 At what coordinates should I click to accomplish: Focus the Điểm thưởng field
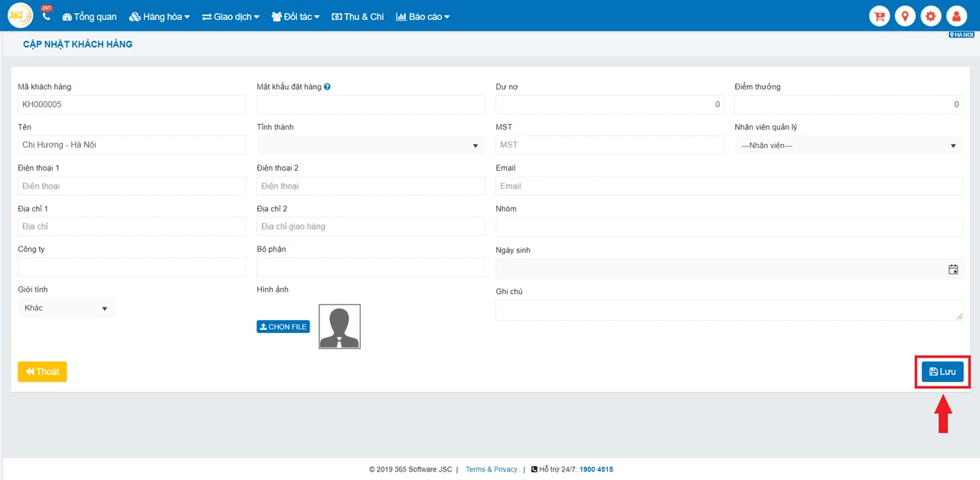pos(848,105)
